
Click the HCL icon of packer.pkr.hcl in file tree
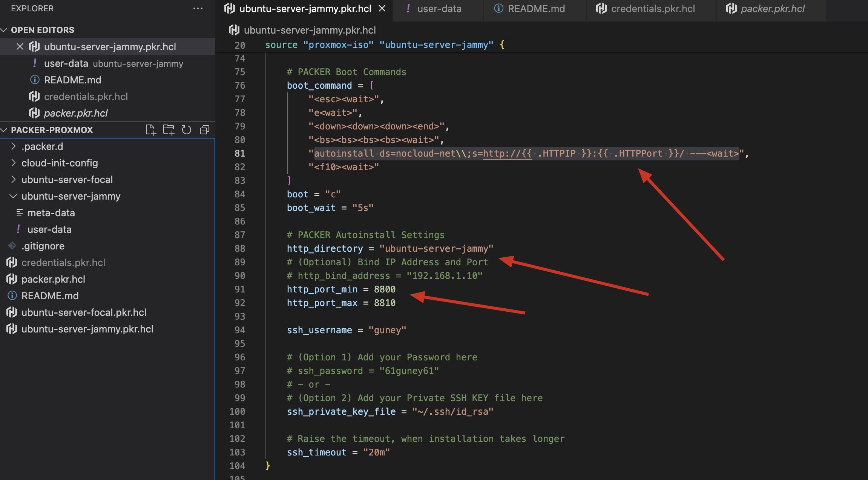point(12,279)
